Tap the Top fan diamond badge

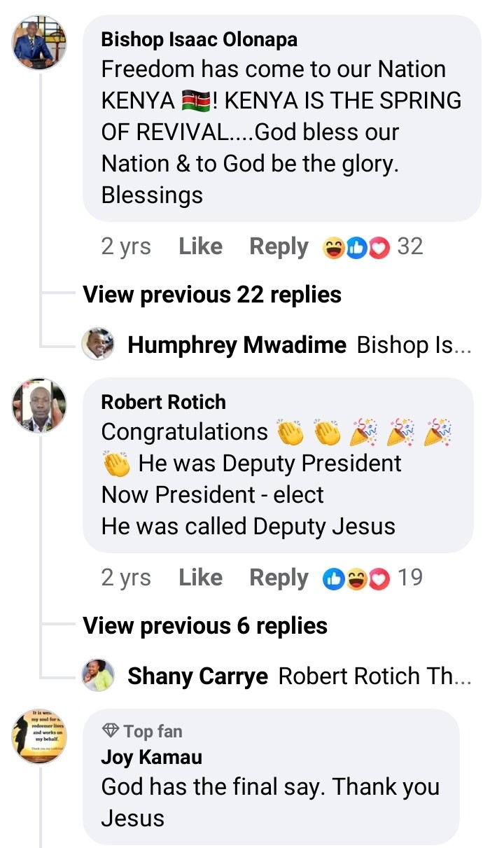(111, 731)
